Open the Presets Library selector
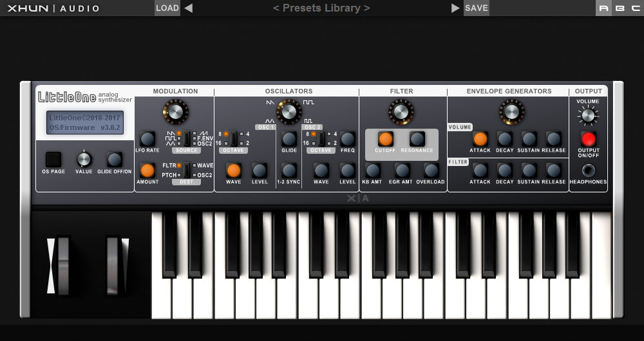Viewport: 644px width, 341px height. tap(321, 8)
